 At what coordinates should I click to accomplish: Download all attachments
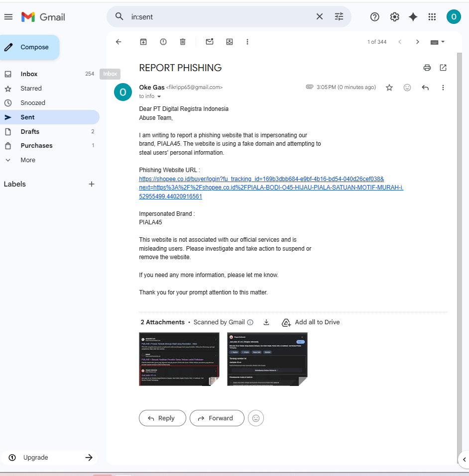[266, 322]
